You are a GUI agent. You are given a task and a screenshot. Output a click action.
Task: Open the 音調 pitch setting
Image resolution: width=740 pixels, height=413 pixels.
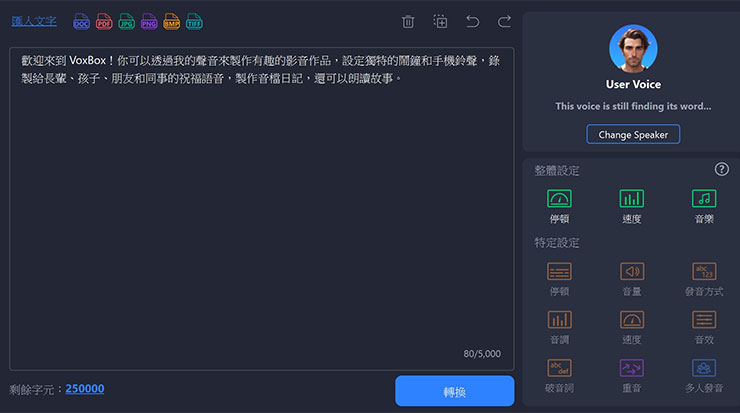pyautogui.click(x=559, y=327)
